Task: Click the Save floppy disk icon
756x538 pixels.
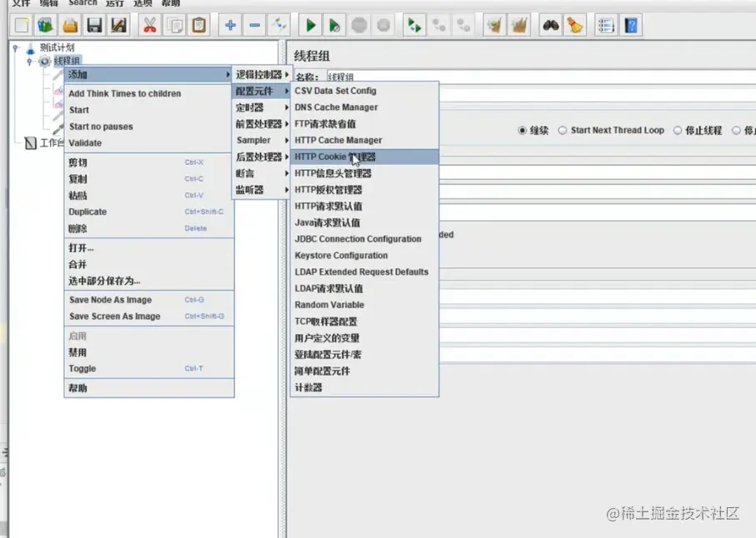Action: (x=94, y=25)
